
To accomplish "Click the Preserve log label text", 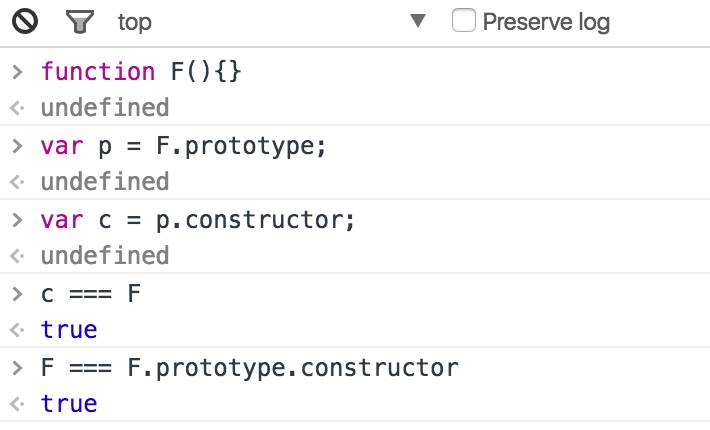I will (547, 22).
